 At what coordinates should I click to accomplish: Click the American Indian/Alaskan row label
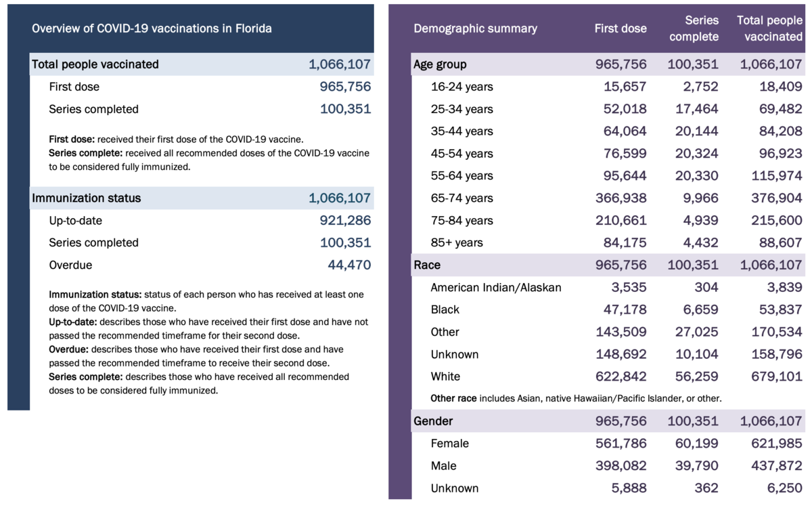[496, 287]
